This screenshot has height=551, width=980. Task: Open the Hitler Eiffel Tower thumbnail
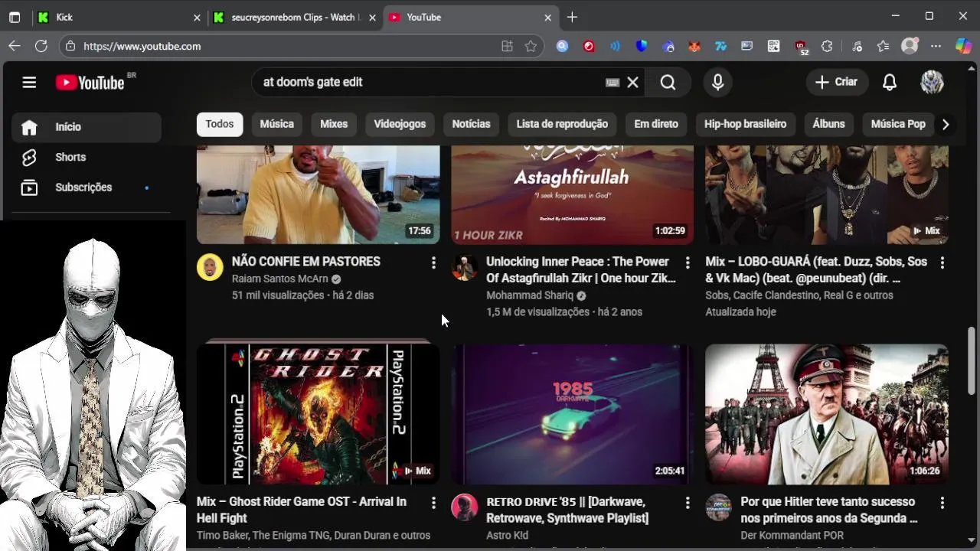(827, 414)
